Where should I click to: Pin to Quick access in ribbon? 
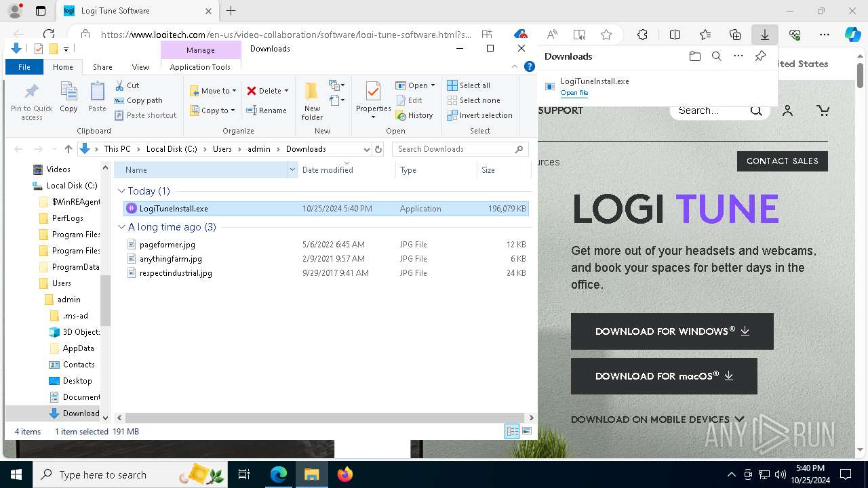point(31,102)
